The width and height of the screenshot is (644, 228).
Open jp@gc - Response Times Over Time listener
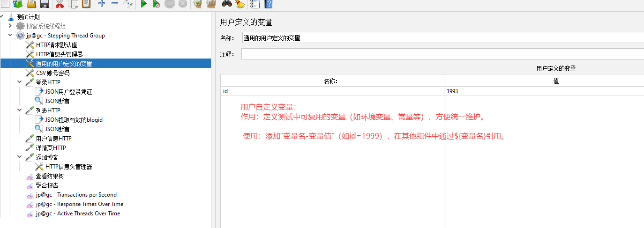coord(79,204)
